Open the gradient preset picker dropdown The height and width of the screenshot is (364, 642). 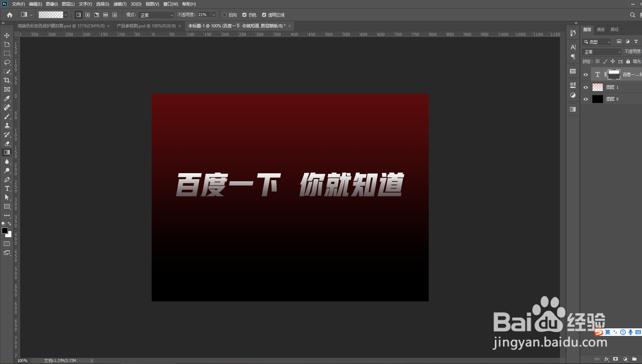pyautogui.click(x=65, y=15)
